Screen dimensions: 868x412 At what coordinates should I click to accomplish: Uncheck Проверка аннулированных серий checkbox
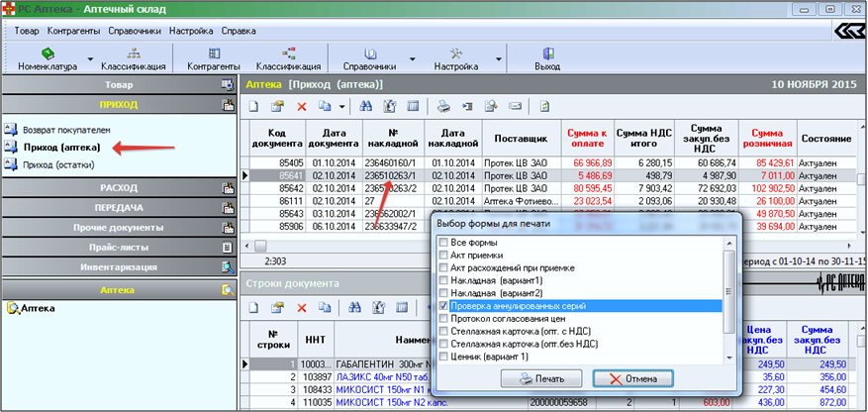443,307
